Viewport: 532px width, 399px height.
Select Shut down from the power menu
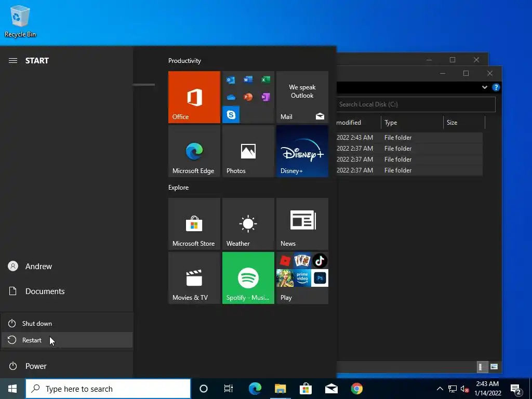click(x=67, y=323)
